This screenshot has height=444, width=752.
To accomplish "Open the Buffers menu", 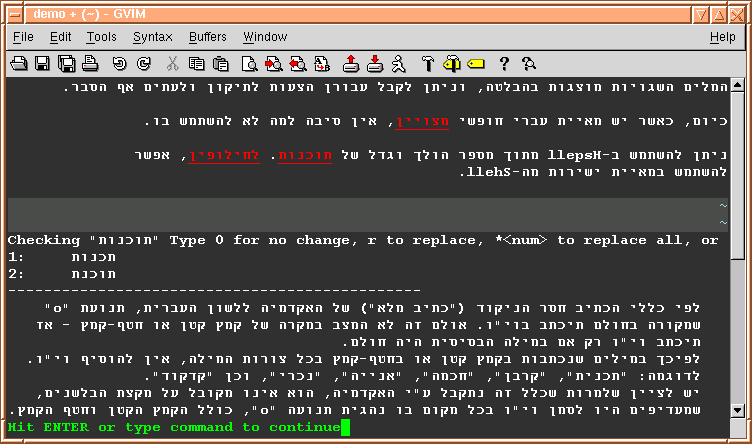I will (208, 37).
